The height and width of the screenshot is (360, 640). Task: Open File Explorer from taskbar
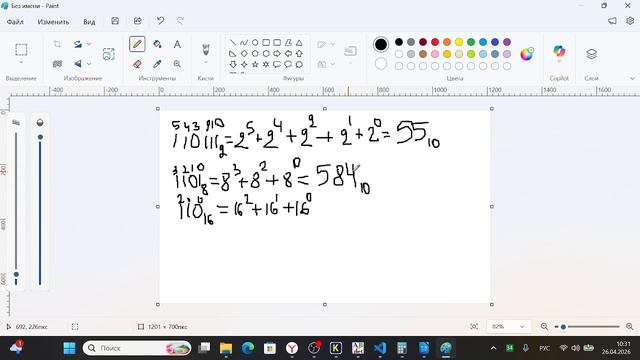coord(226,348)
